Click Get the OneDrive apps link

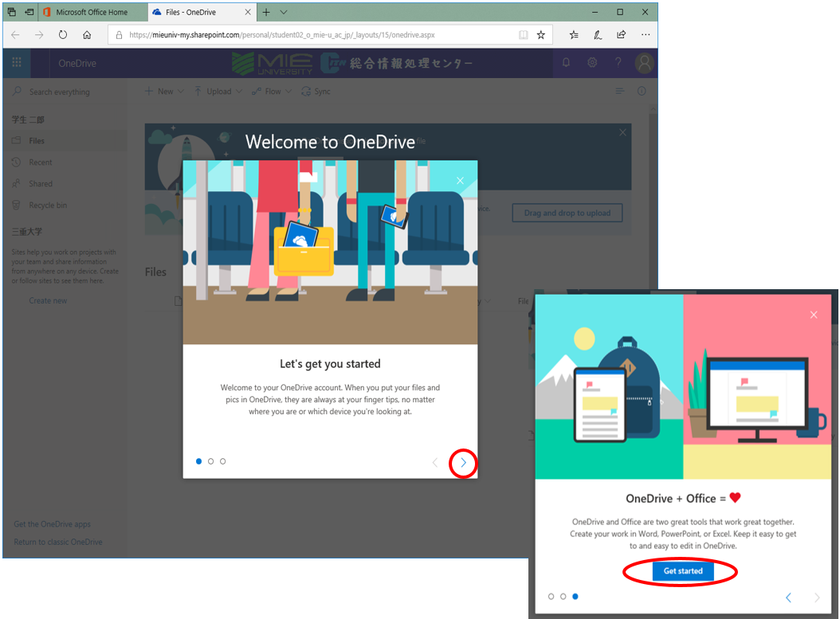pos(52,524)
